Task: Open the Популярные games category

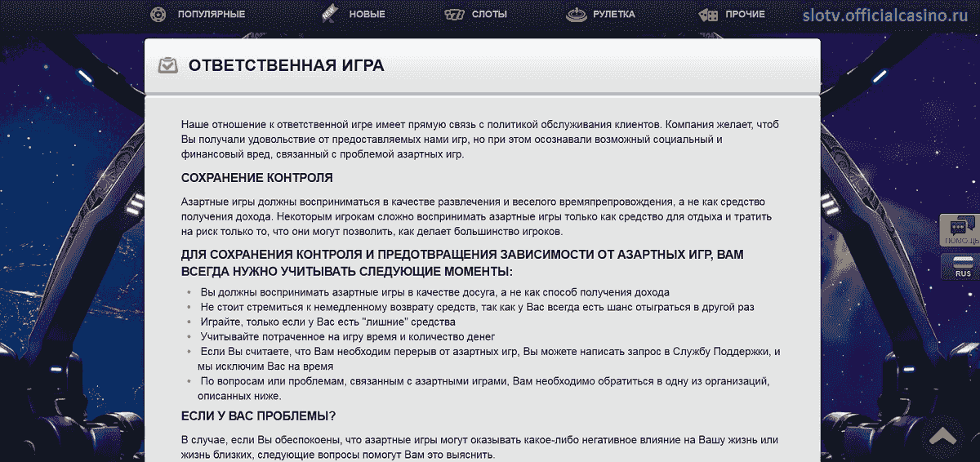Action: [x=211, y=14]
